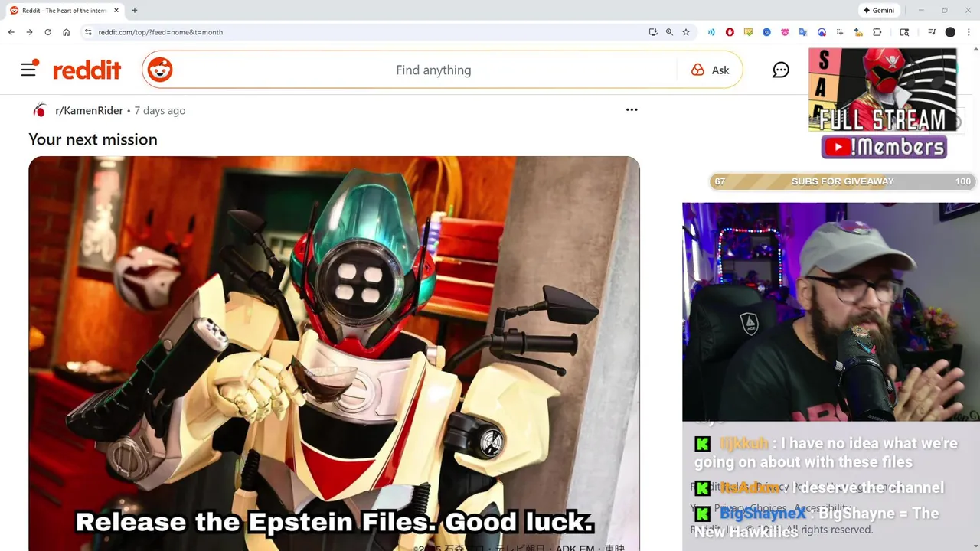Click the Ask button in search bar
This screenshot has height=551, width=980.
click(710, 70)
